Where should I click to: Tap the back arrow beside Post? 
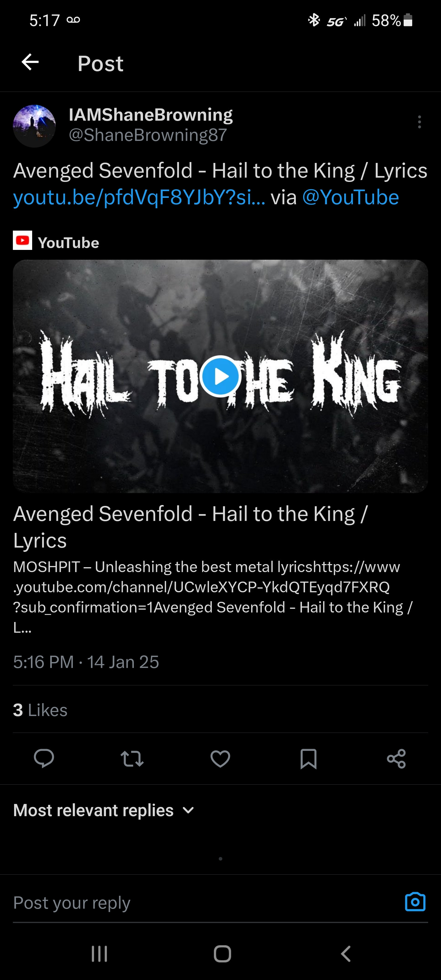(30, 62)
